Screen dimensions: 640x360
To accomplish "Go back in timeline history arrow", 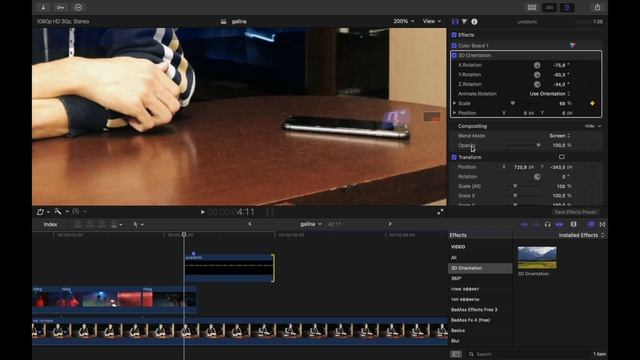I will pos(250,224).
